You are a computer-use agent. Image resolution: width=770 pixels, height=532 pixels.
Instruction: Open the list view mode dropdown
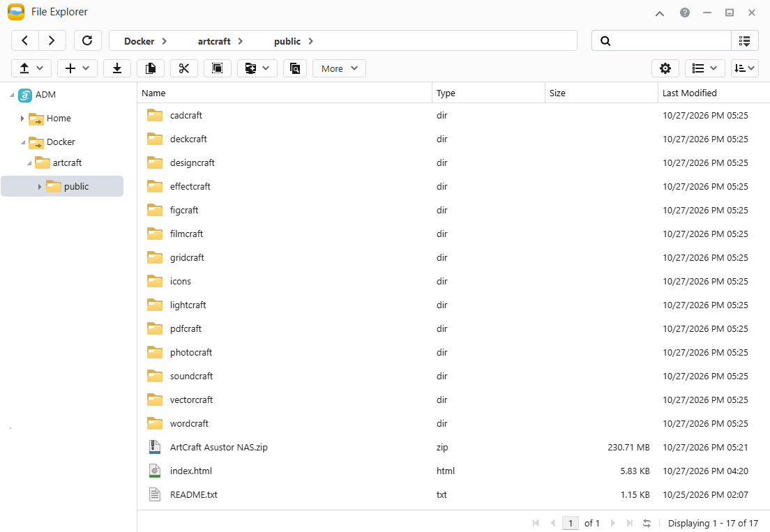coord(704,68)
